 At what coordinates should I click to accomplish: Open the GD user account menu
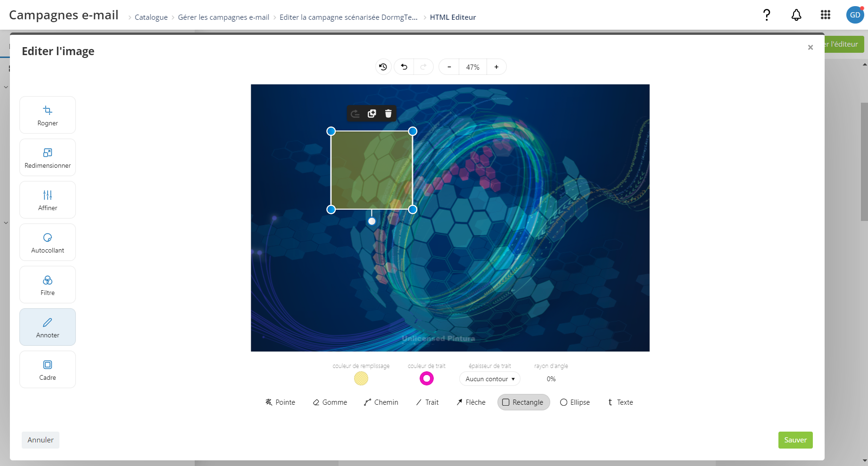[855, 15]
